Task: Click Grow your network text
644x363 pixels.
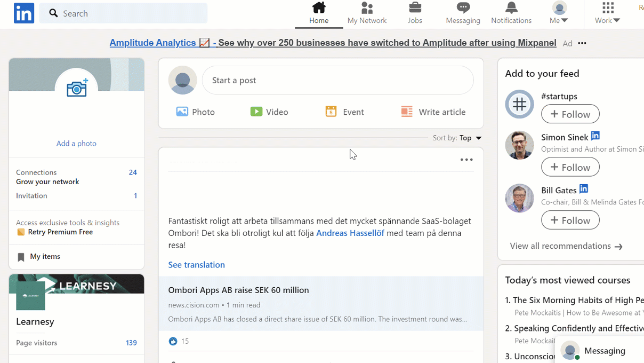Action: [x=47, y=181]
